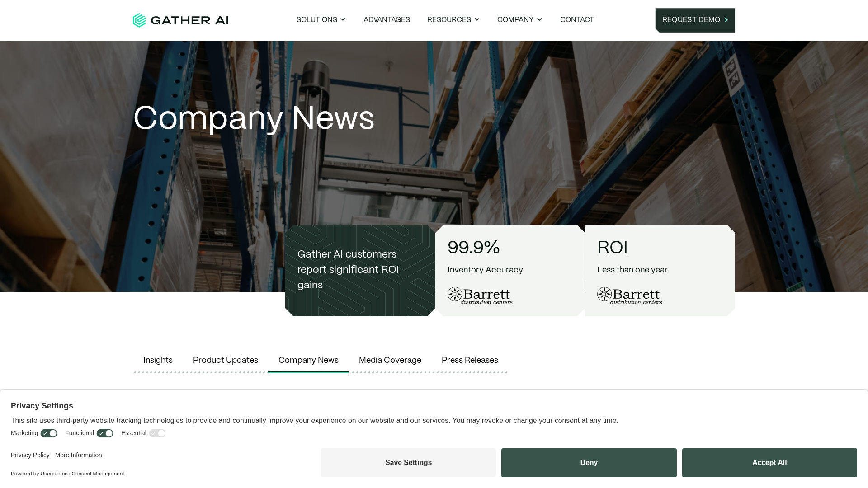Screen dimensions: 868x488
Task: Click Barrett logo under ROI card
Action: 630,296
